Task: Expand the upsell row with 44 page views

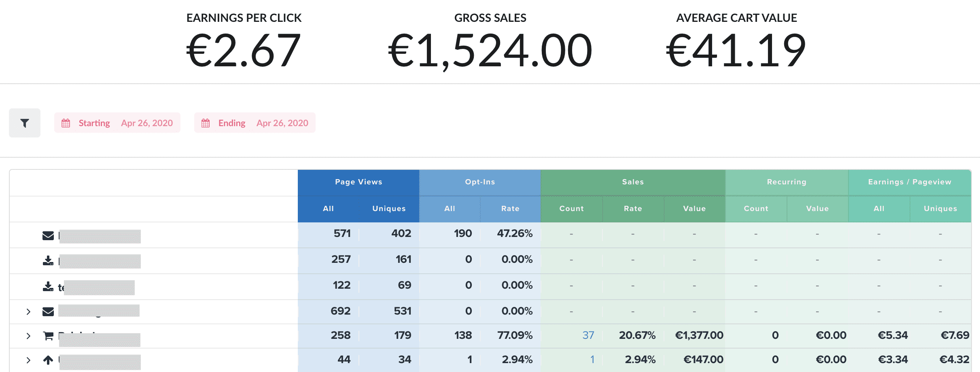Action: point(28,360)
